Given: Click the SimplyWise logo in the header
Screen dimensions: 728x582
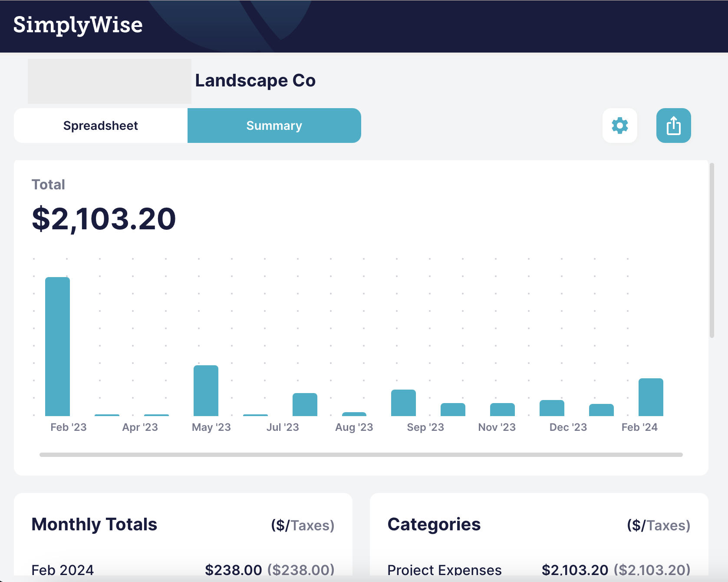Looking at the screenshot, I should tap(78, 25).
